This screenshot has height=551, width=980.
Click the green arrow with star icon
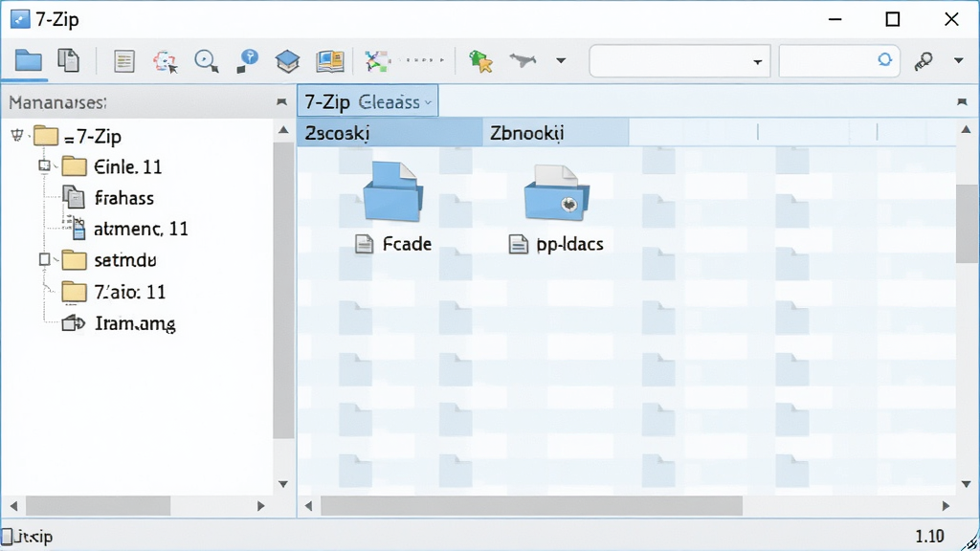(480, 61)
